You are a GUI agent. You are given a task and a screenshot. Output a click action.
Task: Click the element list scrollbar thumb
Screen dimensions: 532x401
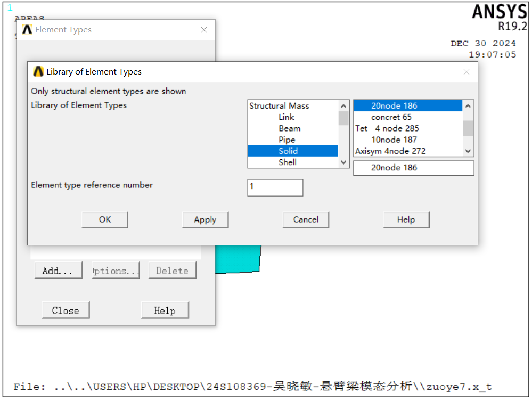click(468, 128)
